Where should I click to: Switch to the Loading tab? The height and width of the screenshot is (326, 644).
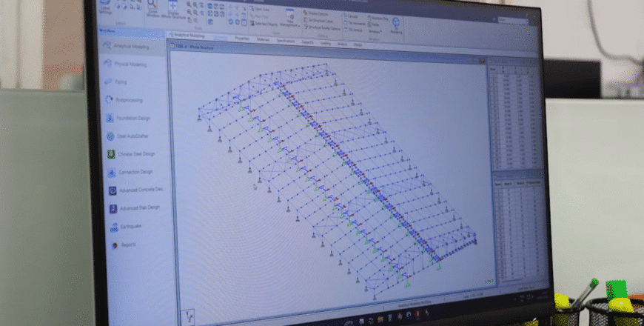[x=326, y=43]
